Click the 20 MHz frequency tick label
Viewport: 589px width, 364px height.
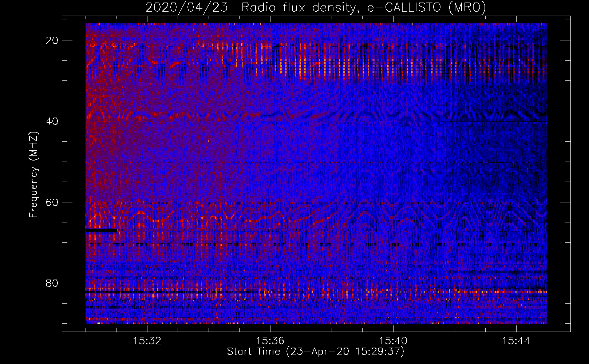tap(52, 40)
